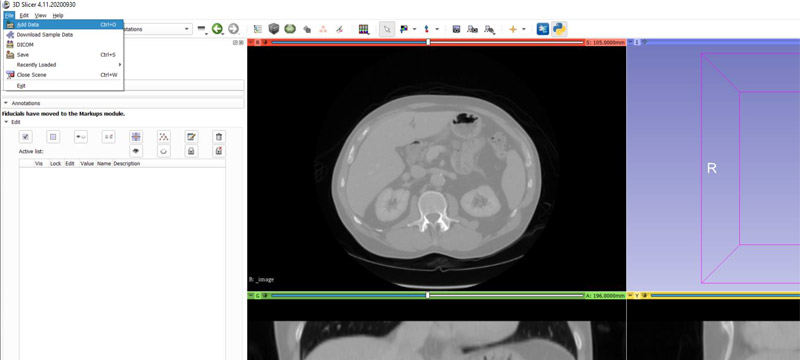
Task: Toggle the orange crosshair tool
Action: (x=513, y=29)
